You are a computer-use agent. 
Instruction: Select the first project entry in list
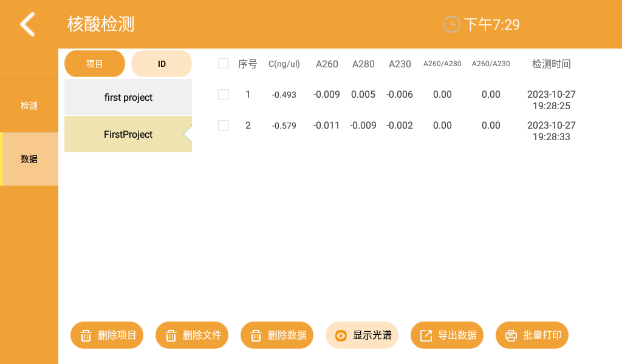[128, 97]
